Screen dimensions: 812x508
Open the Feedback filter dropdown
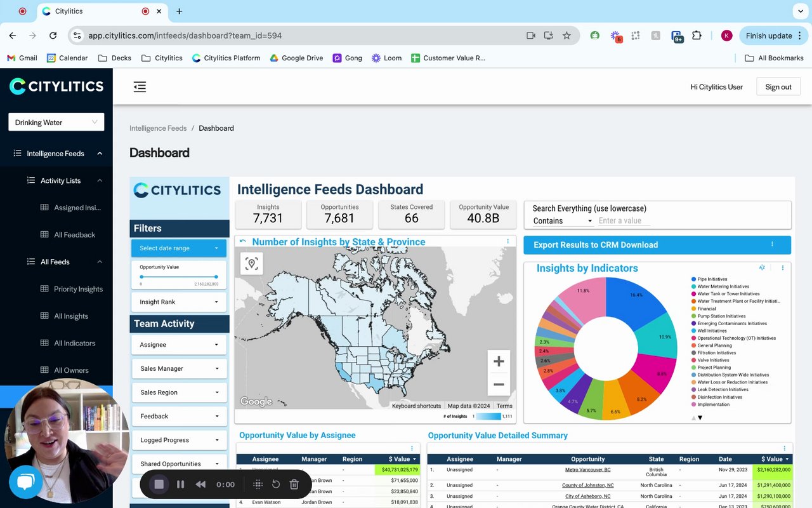point(180,416)
